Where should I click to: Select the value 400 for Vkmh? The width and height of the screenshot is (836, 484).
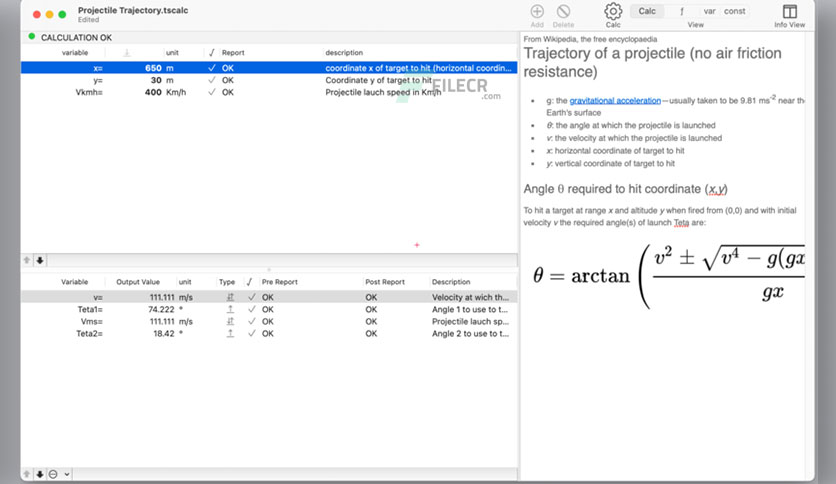(x=153, y=92)
